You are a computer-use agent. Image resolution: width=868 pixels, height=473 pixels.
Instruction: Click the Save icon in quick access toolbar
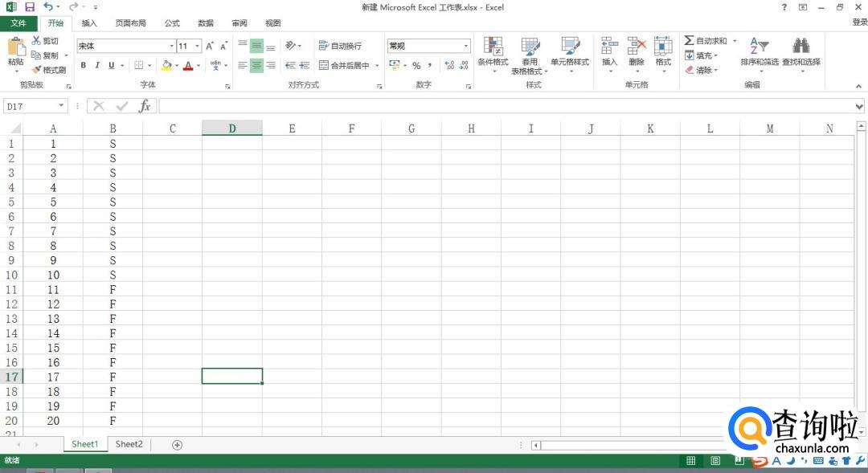click(x=30, y=7)
